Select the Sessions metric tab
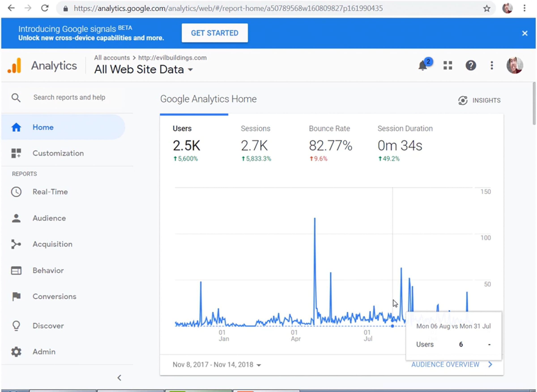The height and width of the screenshot is (392, 537). (x=256, y=142)
